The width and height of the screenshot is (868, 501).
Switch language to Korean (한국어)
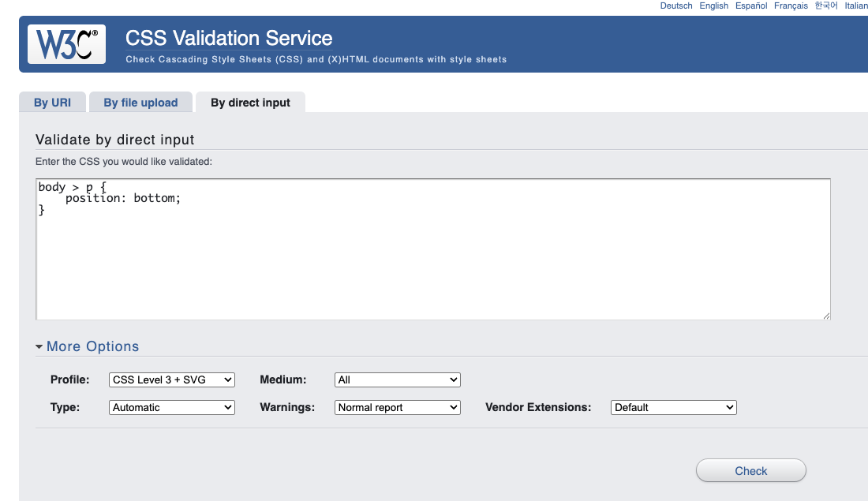826,6
